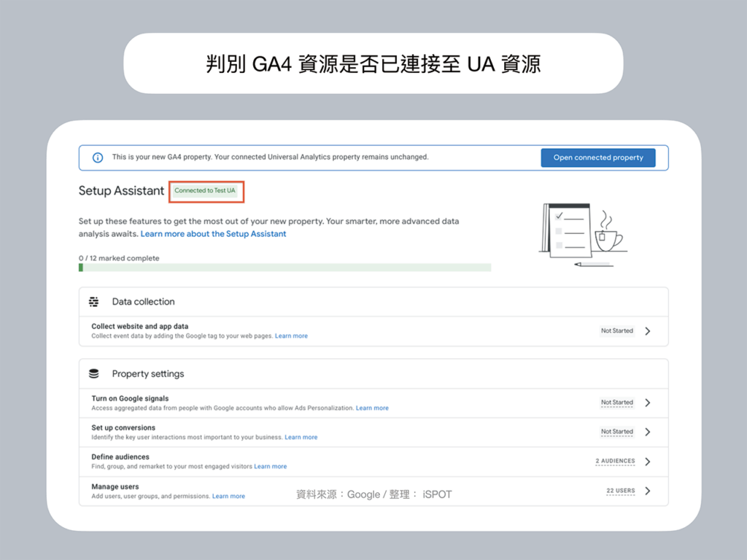Click the info icon in the notification banner
747x560 pixels.
tap(97, 157)
